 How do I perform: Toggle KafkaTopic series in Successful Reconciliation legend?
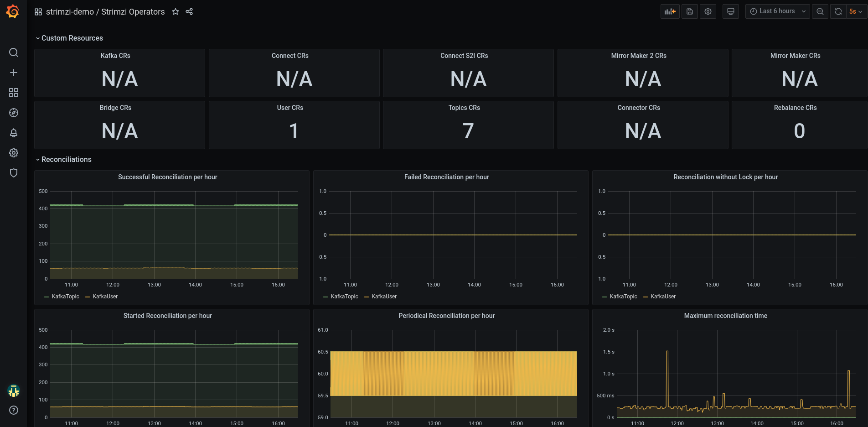tap(66, 297)
